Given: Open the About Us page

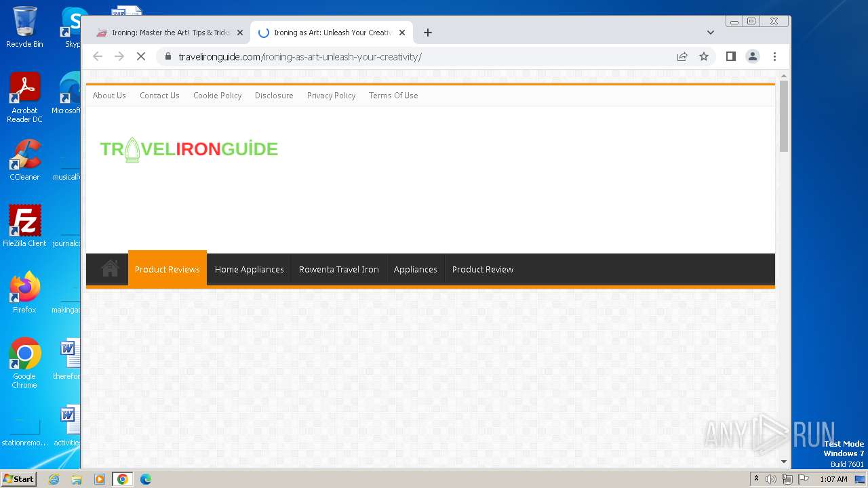Looking at the screenshot, I should click(x=109, y=96).
